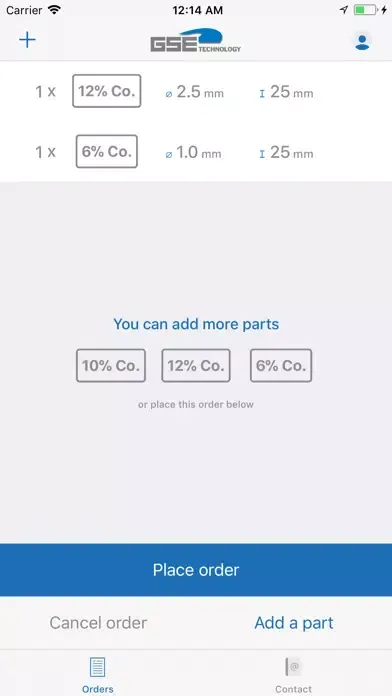Select the 12% Co. tag in first order row

coord(107,91)
